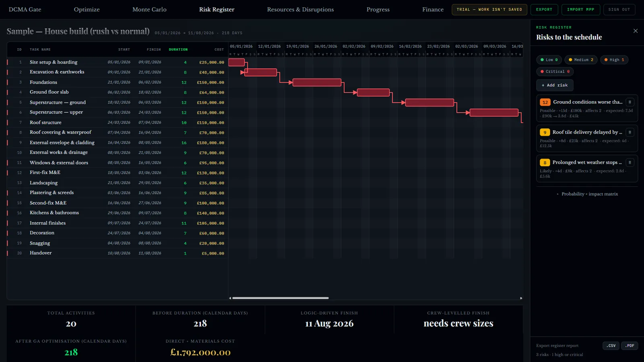Export the register report as PDF

pos(630,346)
